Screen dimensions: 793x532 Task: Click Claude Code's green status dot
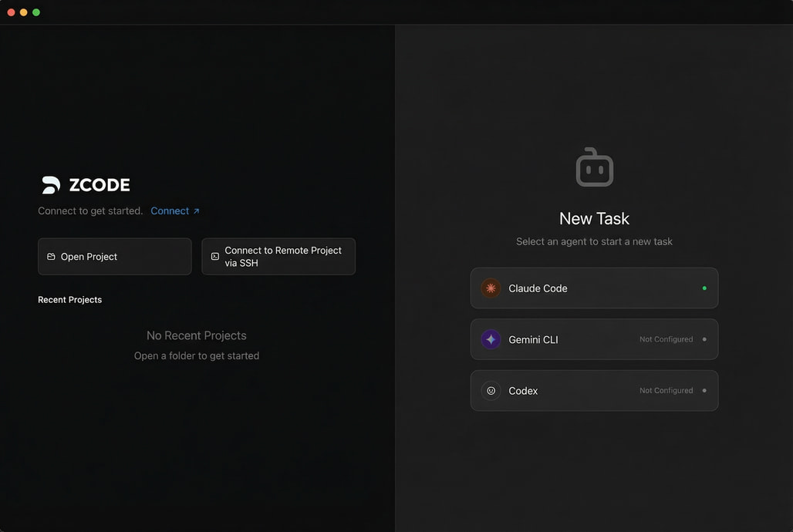click(x=704, y=288)
